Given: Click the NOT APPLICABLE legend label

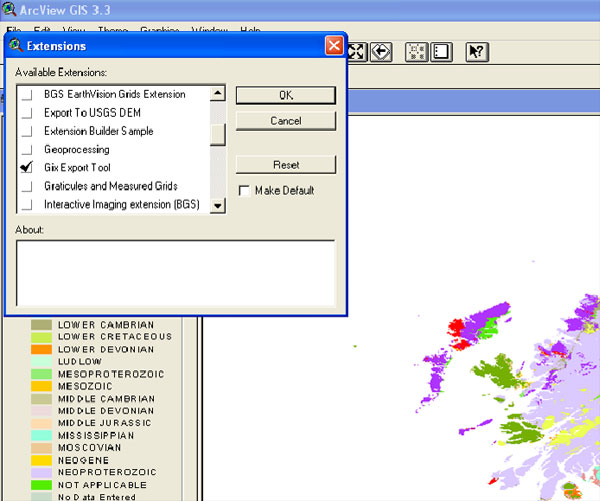Looking at the screenshot, I should [x=102, y=485].
